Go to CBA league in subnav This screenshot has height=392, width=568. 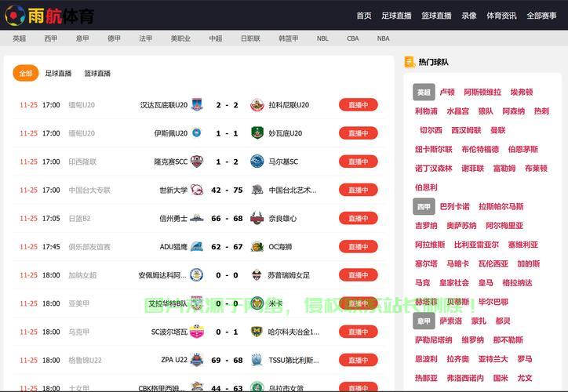click(352, 38)
